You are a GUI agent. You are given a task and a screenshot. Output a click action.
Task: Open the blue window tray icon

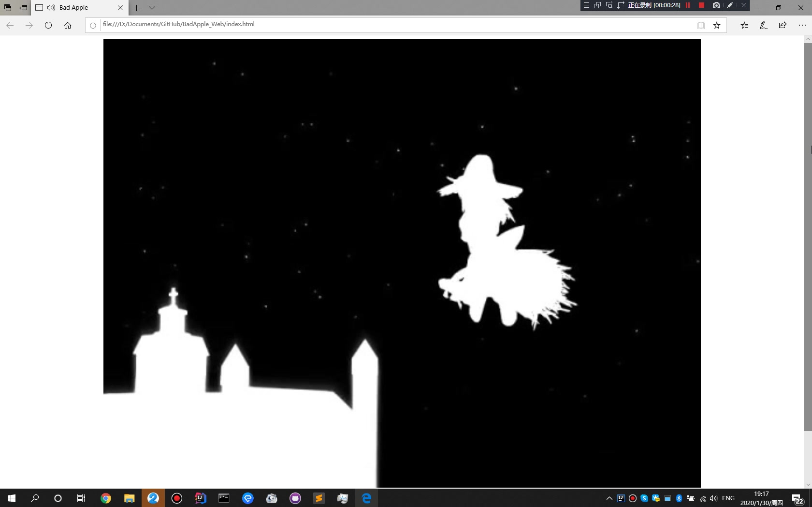[x=667, y=498]
